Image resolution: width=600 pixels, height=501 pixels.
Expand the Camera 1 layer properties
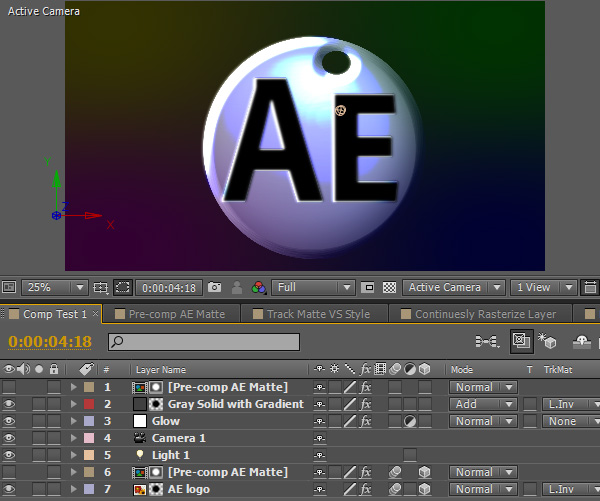pos(73,438)
